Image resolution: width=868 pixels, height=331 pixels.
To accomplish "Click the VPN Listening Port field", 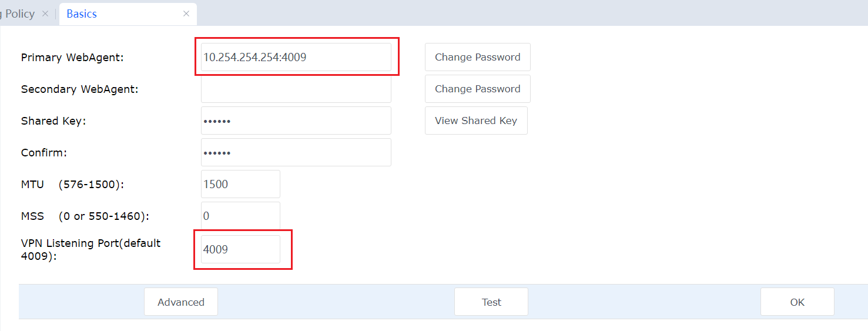I will [240, 249].
